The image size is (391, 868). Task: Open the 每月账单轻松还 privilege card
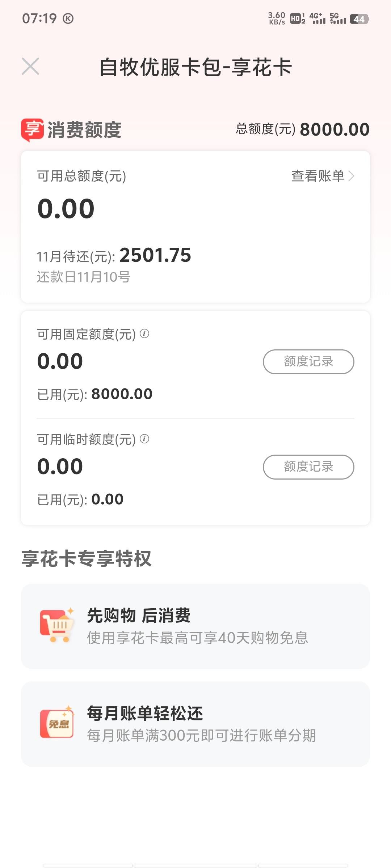195,724
